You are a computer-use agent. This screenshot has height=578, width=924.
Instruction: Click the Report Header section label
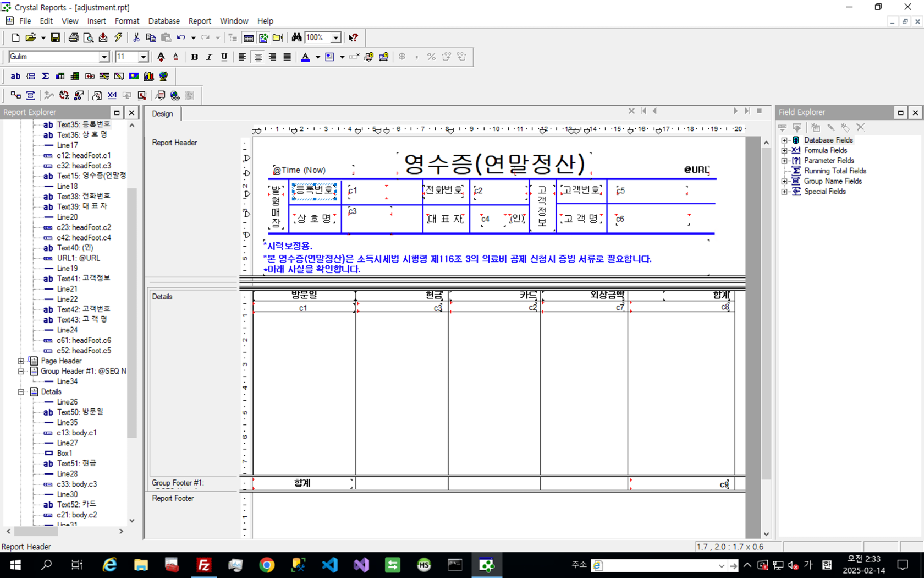coord(174,143)
